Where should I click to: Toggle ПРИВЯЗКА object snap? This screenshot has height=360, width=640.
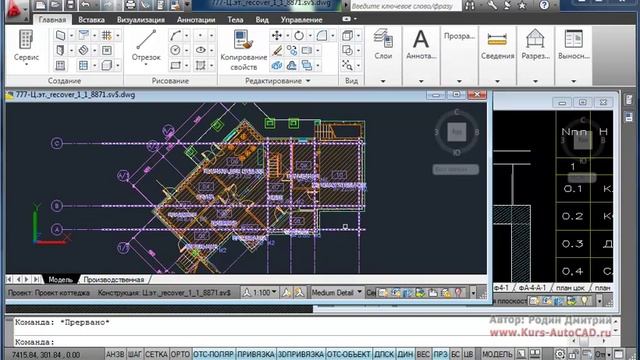256,354
